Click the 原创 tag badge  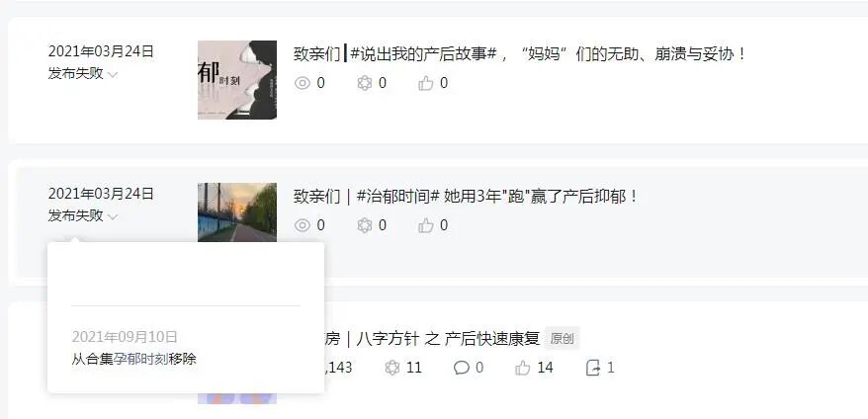point(562,339)
